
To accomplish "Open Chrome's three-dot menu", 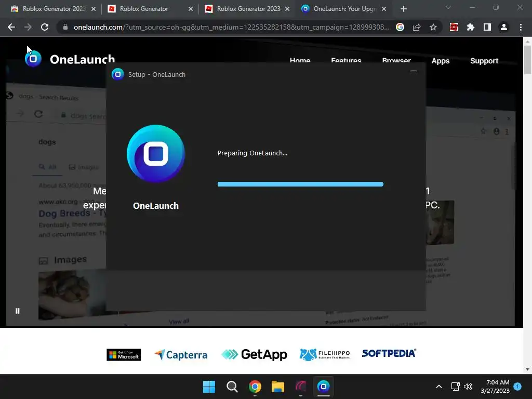I will [x=521, y=27].
